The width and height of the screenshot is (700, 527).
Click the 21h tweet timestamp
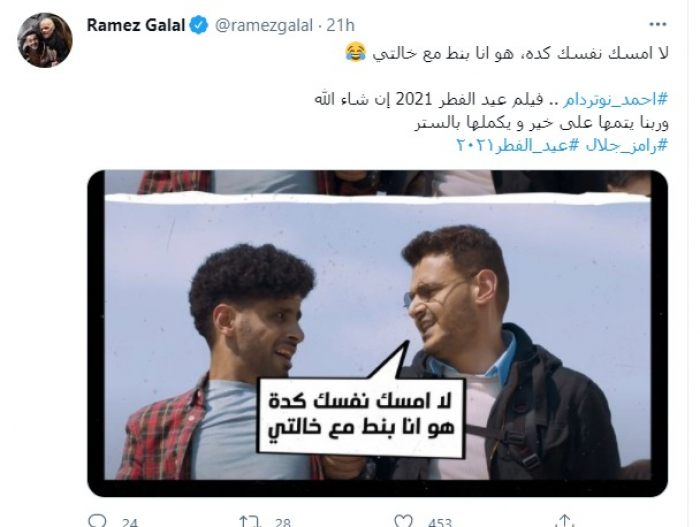tap(340, 25)
